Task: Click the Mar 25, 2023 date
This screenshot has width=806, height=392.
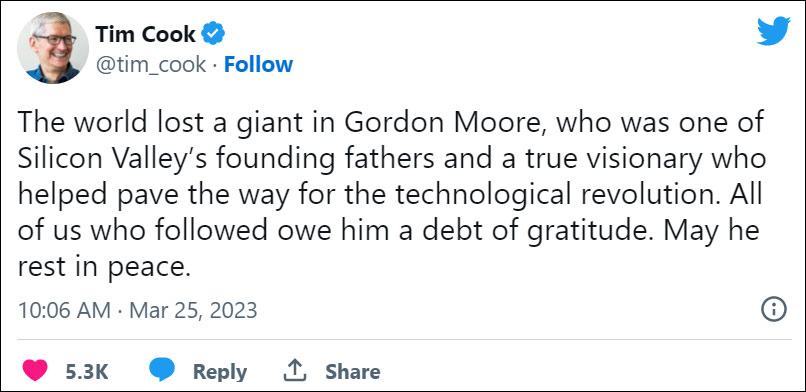Action: click(x=193, y=310)
